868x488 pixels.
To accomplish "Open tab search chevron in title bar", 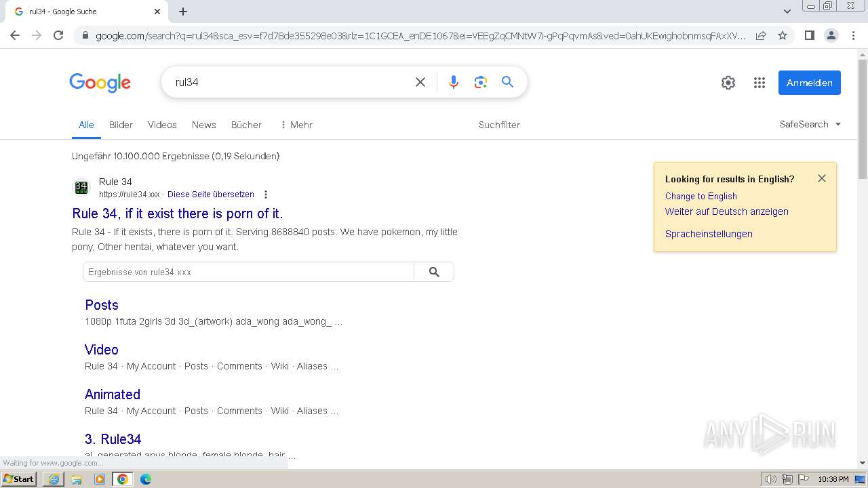I will click(787, 11).
